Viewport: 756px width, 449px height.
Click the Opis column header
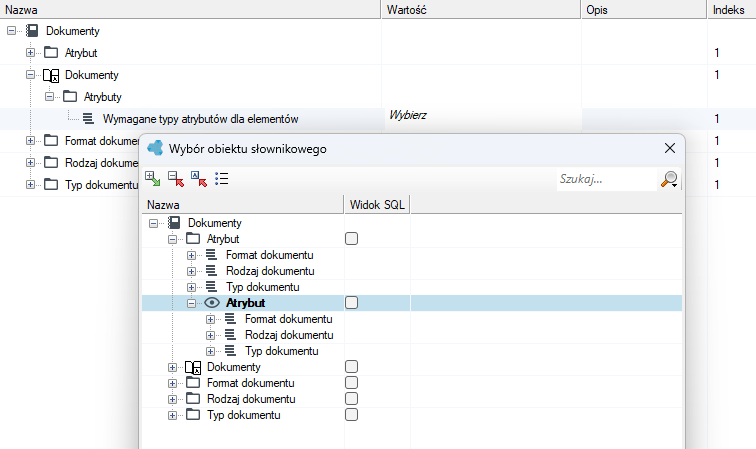click(644, 10)
